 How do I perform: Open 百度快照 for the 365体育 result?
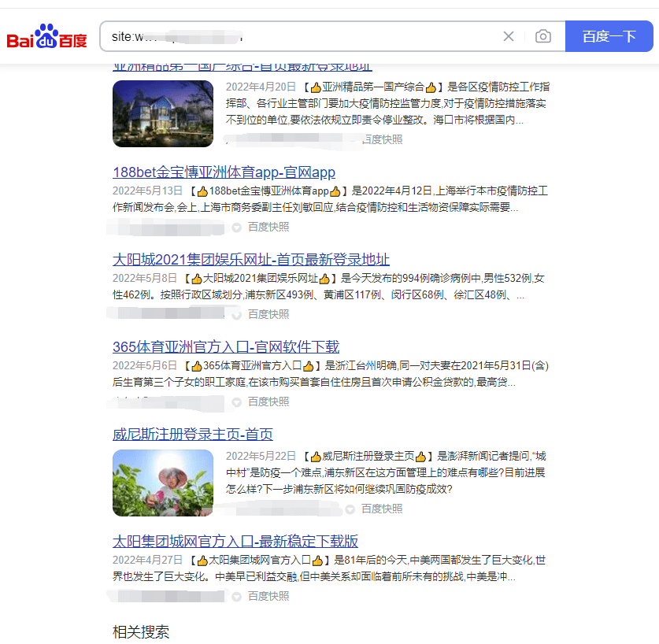(x=268, y=402)
